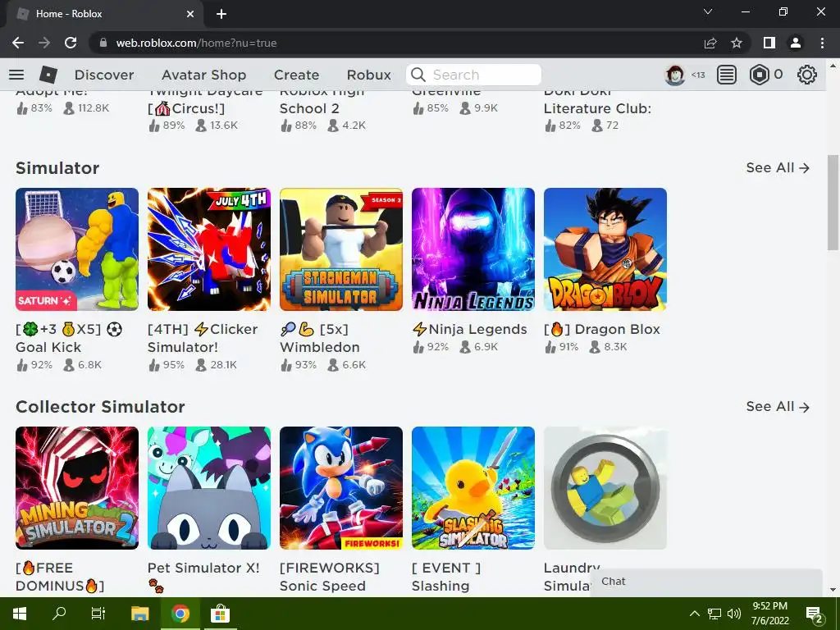See All Simulator games
This screenshot has width=840, height=630.
coord(778,167)
